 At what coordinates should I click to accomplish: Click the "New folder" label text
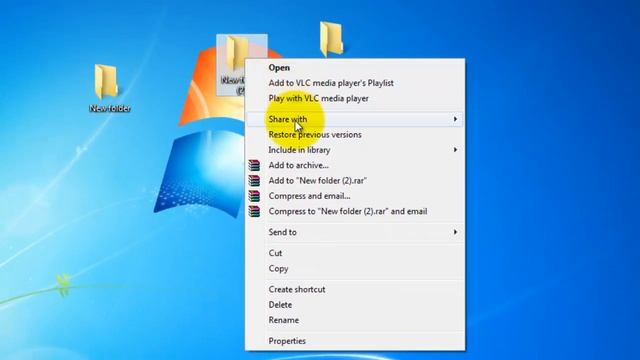click(110, 108)
